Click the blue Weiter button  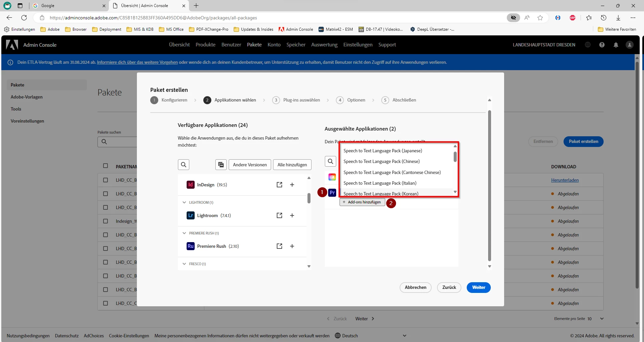pyautogui.click(x=478, y=287)
